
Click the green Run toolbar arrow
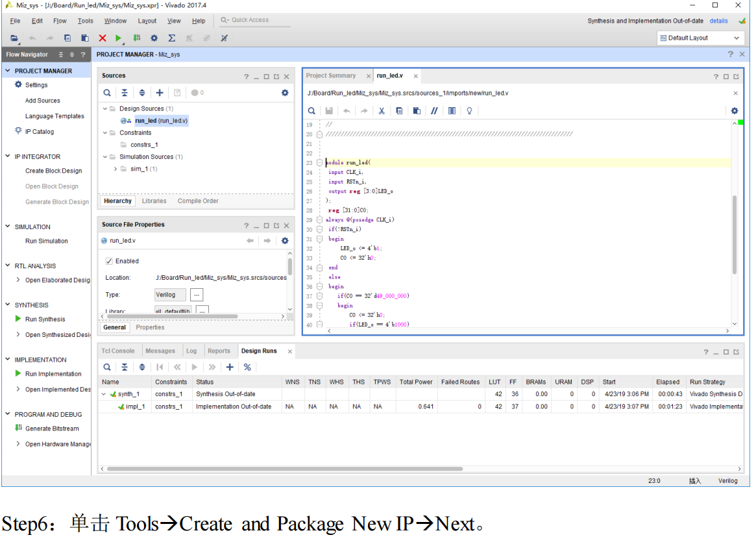(118, 38)
